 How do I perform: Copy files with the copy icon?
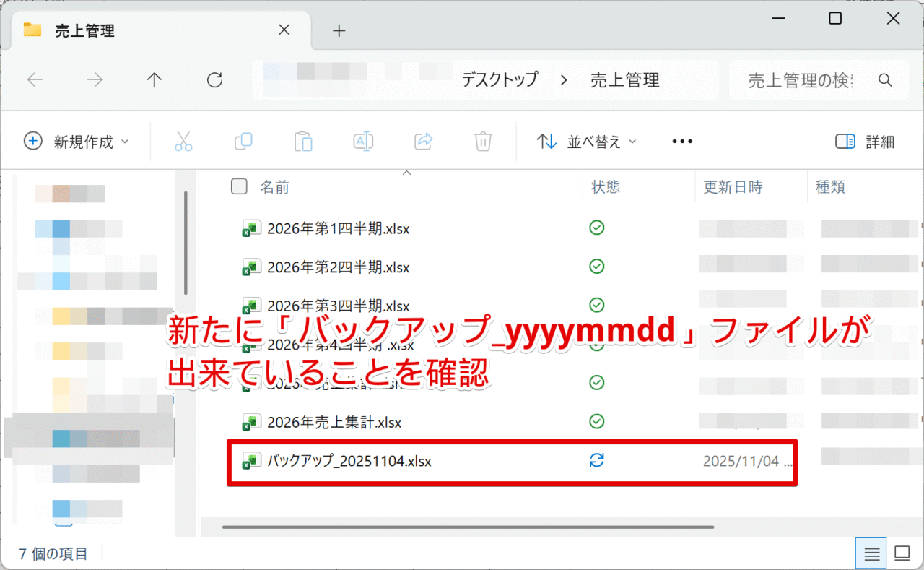pos(243,141)
